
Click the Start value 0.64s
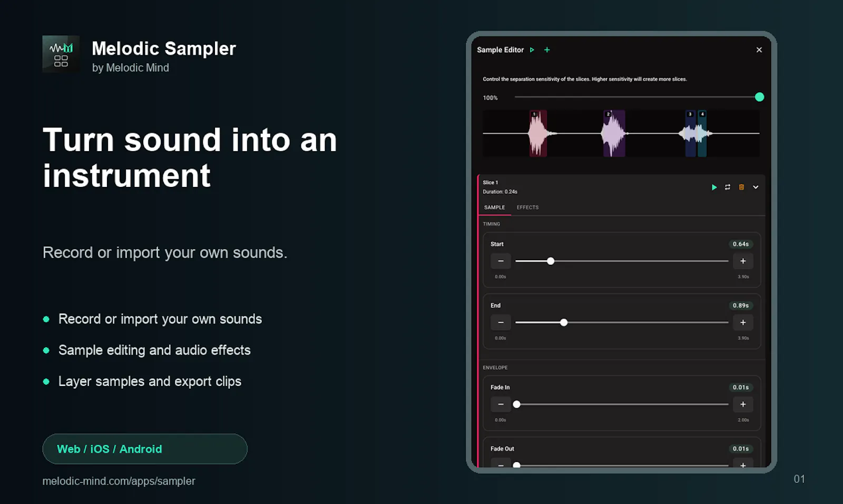[x=741, y=244]
